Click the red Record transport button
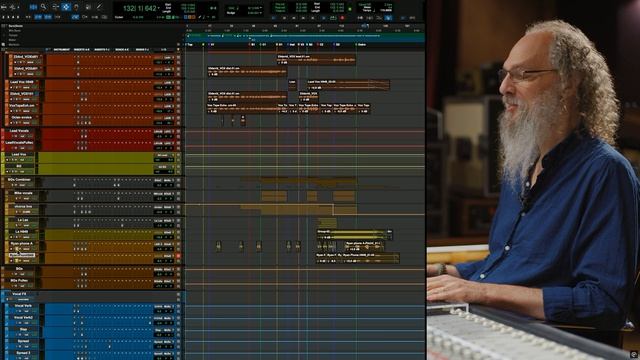Screen dimensions: 640x360 click(342, 18)
